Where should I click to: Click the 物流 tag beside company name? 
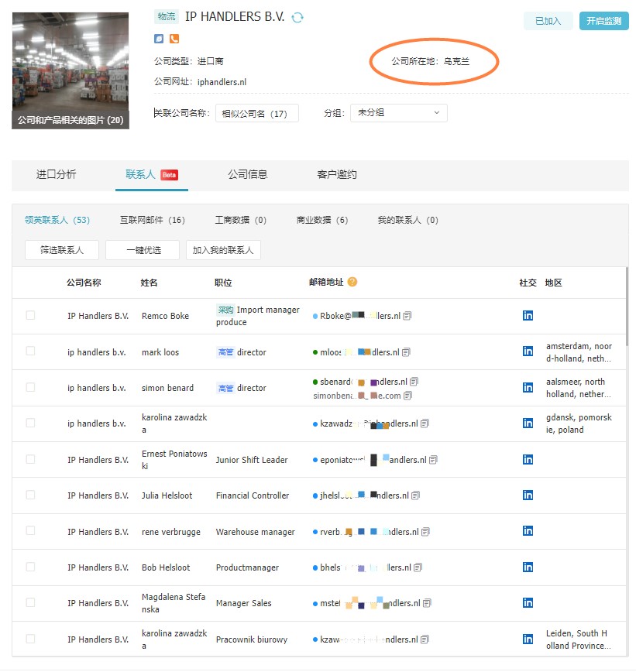click(x=166, y=17)
